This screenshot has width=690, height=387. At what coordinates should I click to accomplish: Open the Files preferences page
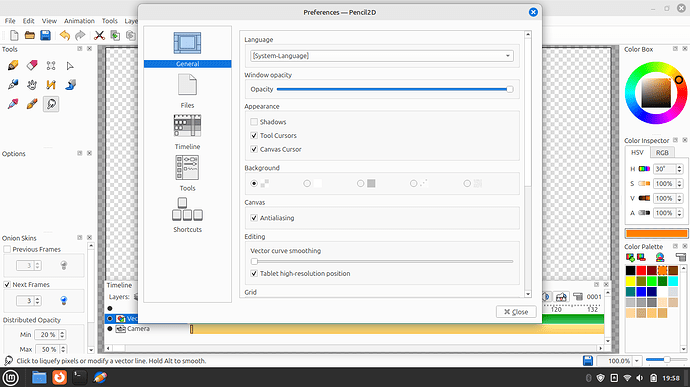pyautogui.click(x=187, y=91)
